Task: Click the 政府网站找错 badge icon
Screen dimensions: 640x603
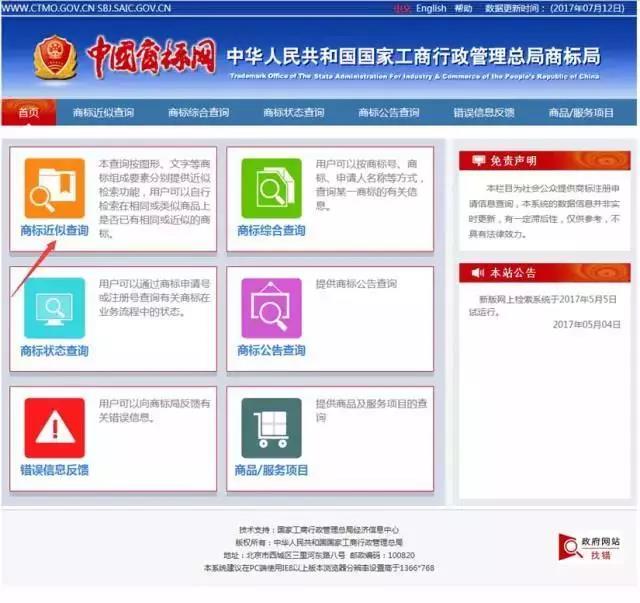Action: tap(589, 547)
